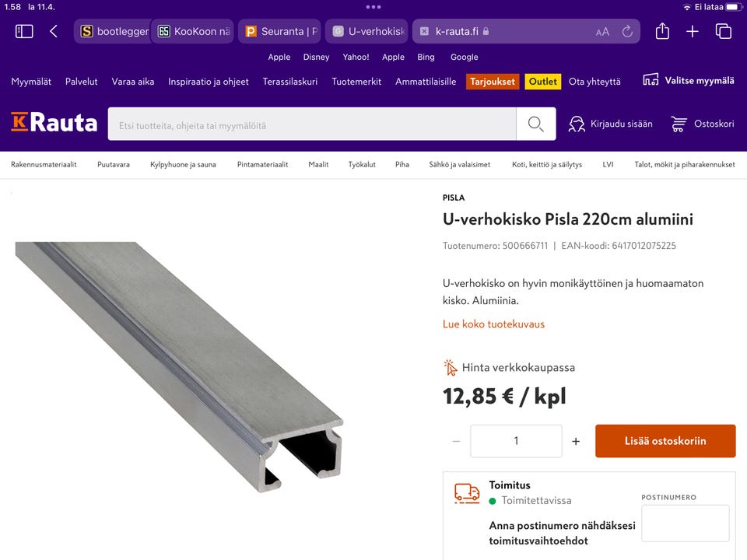Image resolution: width=747 pixels, height=560 pixels.
Task: Open the Rakennusmateriaalit category menu
Action: tap(44, 165)
